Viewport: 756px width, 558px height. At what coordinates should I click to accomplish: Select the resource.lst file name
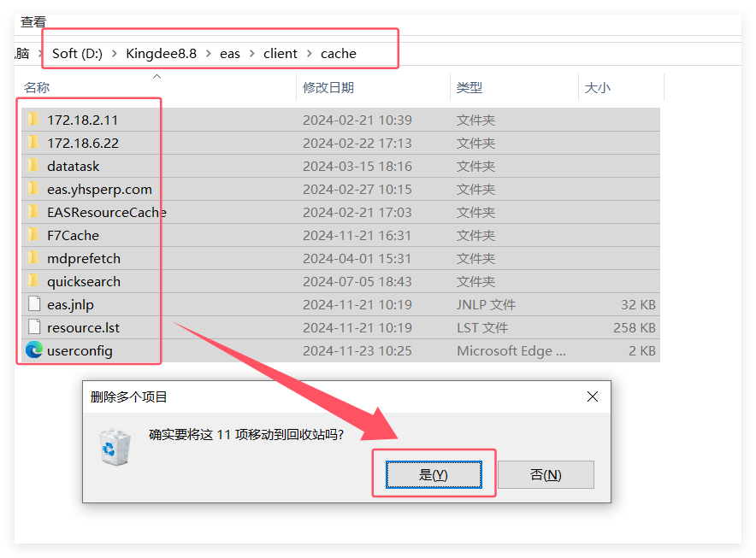pyautogui.click(x=84, y=327)
